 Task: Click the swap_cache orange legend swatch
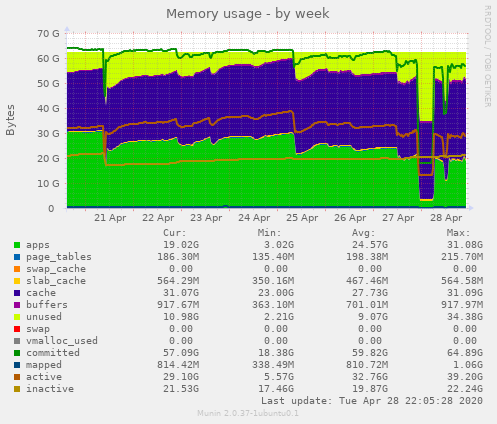pyautogui.click(x=17, y=269)
